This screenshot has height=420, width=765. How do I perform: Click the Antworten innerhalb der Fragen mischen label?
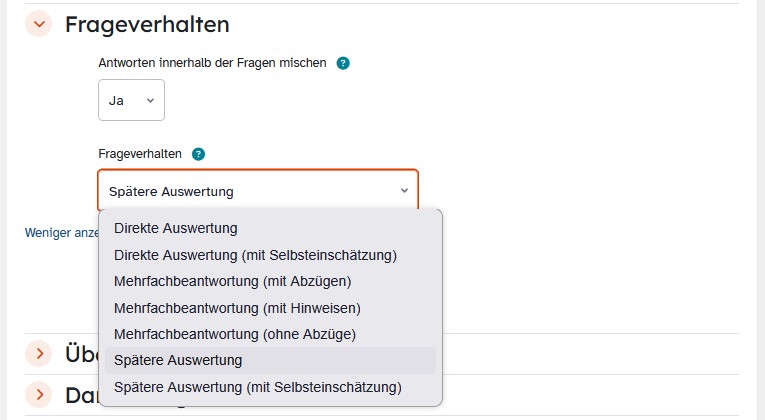(x=212, y=63)
